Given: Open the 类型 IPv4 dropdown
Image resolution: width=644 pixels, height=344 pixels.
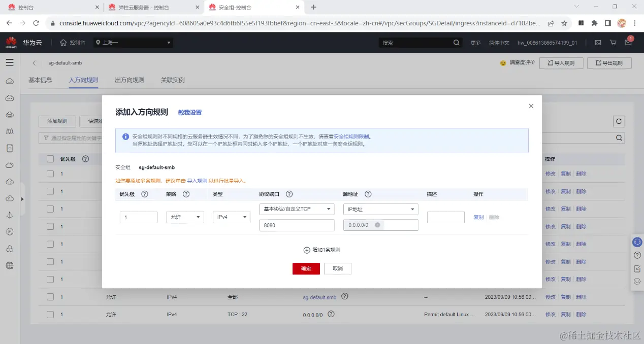Looking at the screenshot, I should click(x=232, y=217).
